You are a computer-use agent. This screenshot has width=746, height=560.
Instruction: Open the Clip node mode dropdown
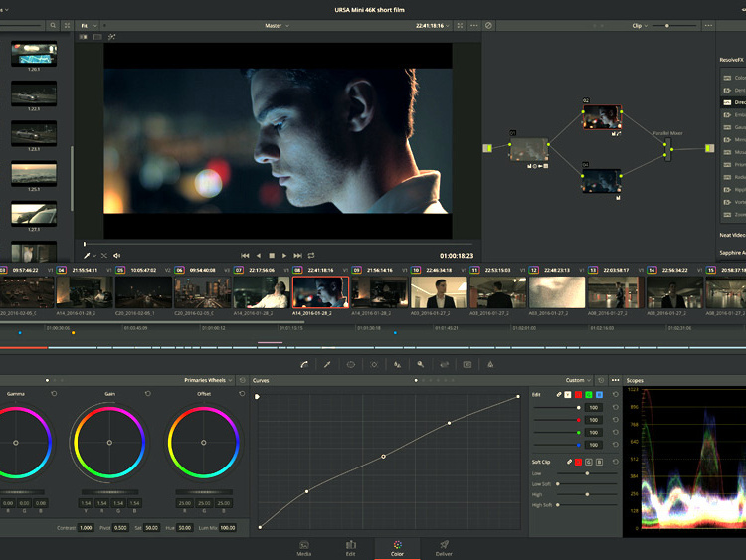640,26
